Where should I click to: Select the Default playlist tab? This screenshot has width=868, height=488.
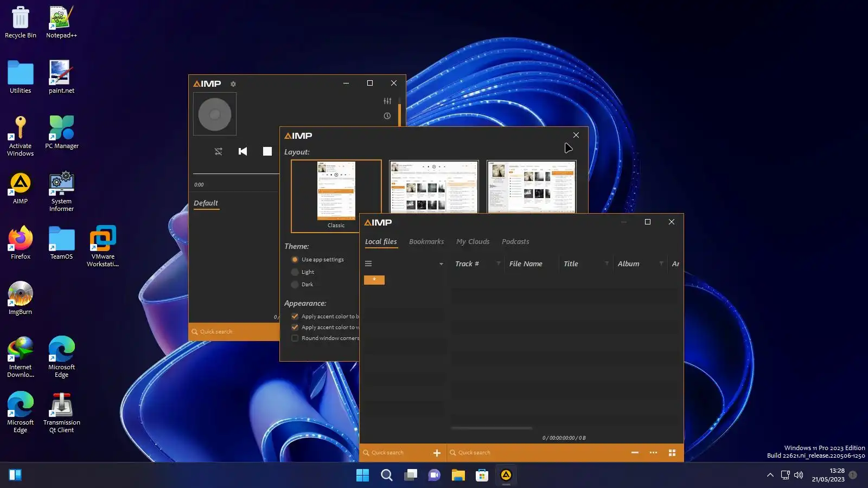tap(206, 203)
